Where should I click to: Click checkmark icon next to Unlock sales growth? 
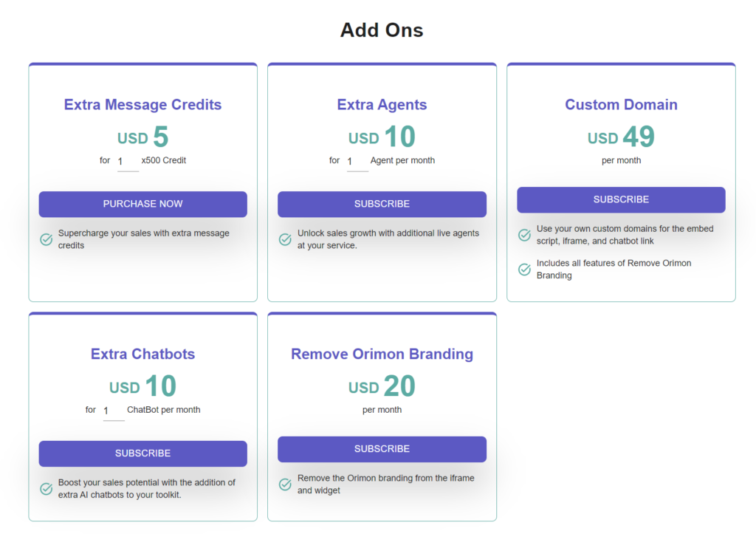click(286, 239)
